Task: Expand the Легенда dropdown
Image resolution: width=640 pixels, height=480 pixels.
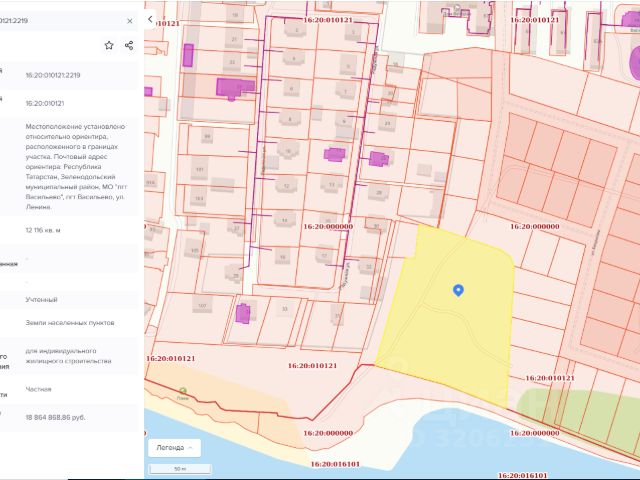Action: 174,447
